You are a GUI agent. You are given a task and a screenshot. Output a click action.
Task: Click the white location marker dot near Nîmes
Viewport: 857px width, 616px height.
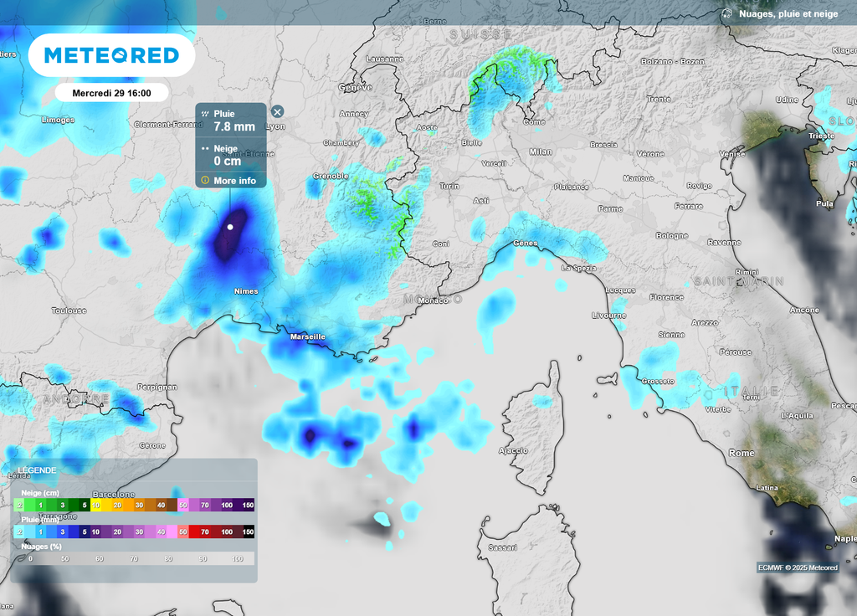point(230,226)
